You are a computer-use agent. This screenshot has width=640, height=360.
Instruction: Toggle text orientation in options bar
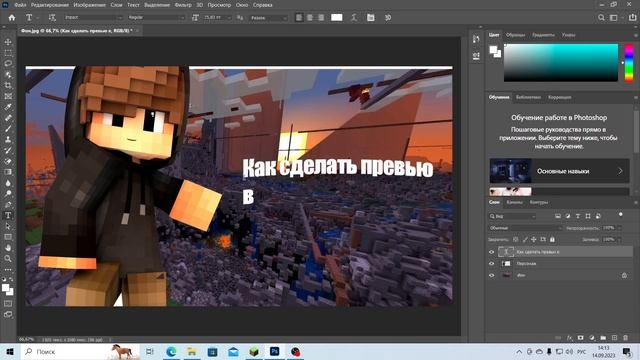[x=52, y=18]
